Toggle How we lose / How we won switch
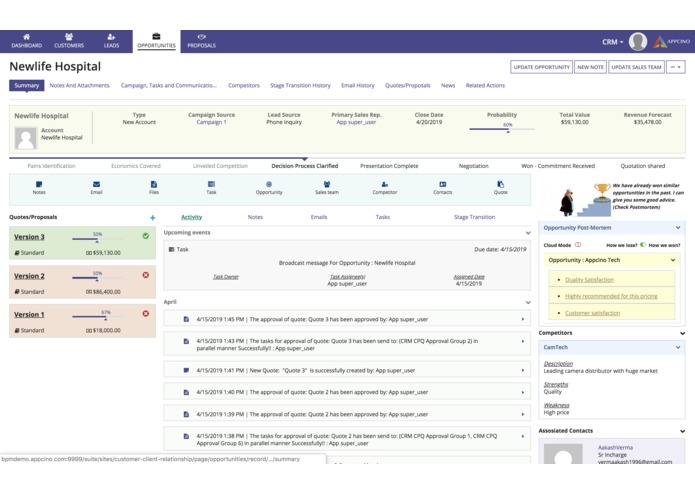This screenshot has height=494, width=695. coord(643,245)
